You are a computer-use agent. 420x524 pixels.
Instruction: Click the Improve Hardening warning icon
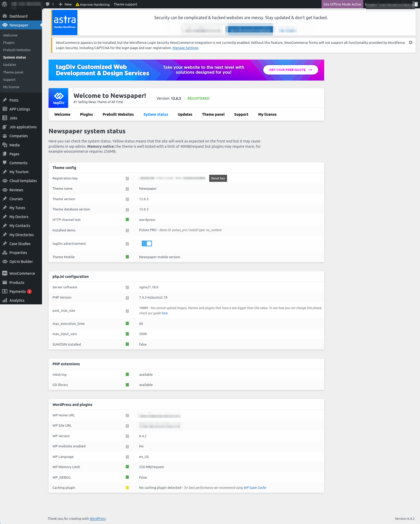click(77, 4)
